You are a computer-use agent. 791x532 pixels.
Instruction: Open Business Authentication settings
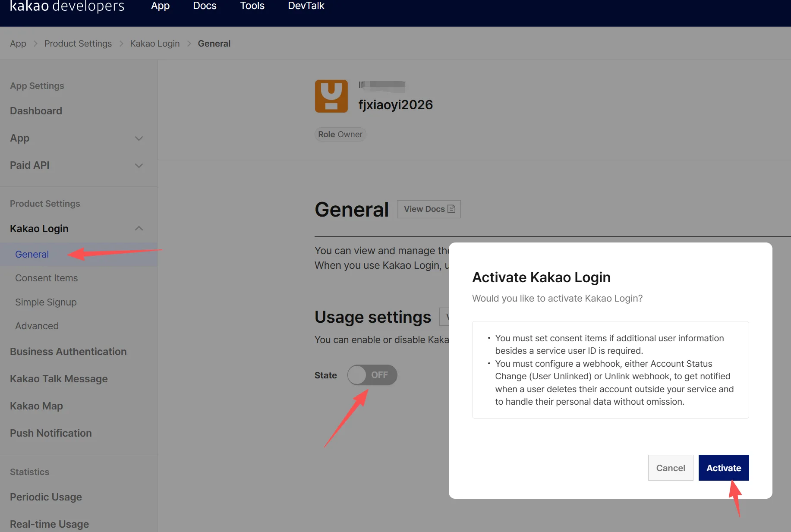[x=68, y=352]
